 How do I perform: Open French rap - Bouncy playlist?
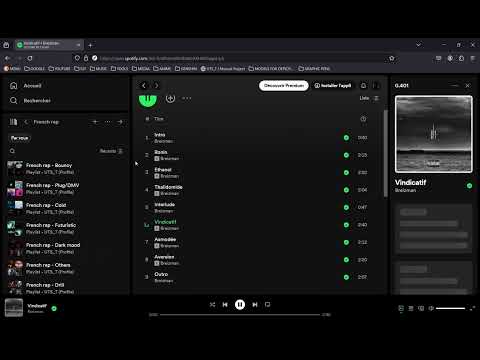(x=65, y=168)
